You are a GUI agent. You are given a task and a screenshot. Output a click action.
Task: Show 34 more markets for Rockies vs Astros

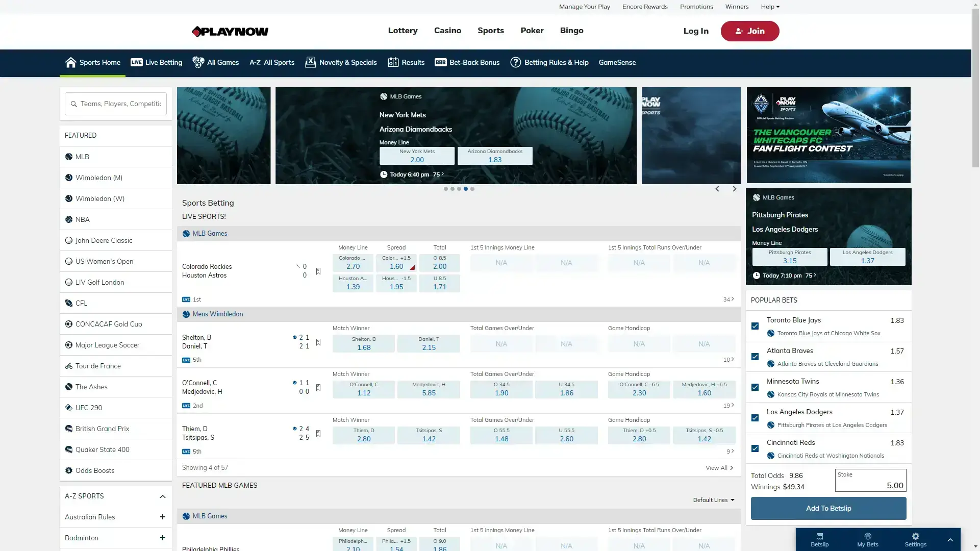(x=728, y=299)
